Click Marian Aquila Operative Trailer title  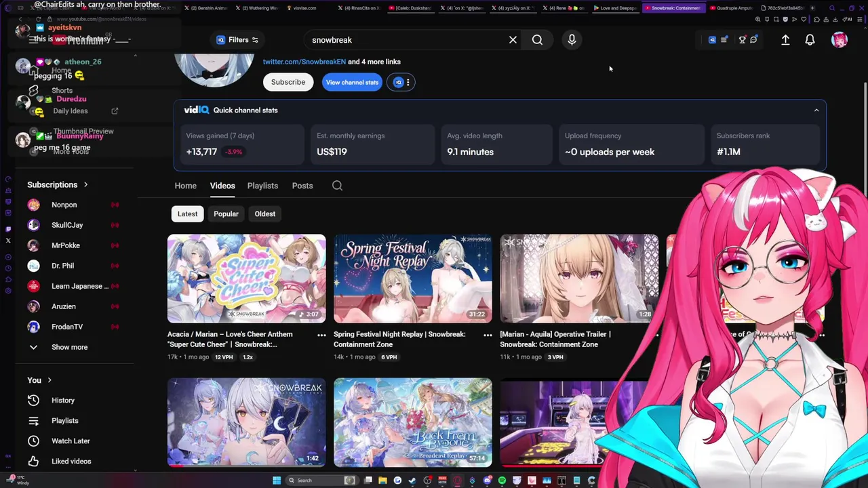click(555, 340)
